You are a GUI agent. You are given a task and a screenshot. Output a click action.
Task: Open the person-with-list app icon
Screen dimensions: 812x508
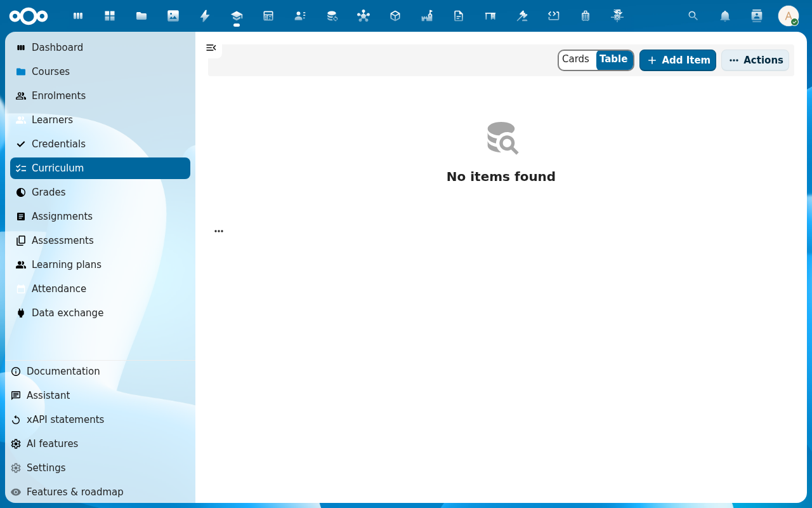point(300,16)
